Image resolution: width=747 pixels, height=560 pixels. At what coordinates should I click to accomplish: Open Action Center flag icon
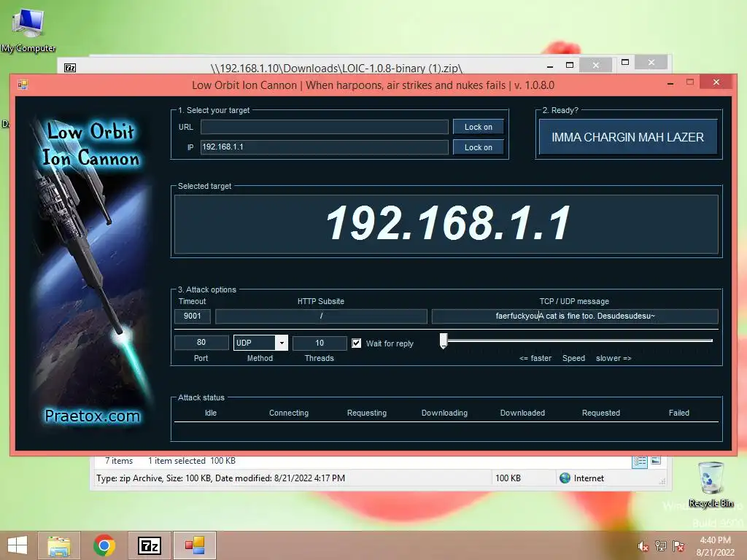pos(678,546)
